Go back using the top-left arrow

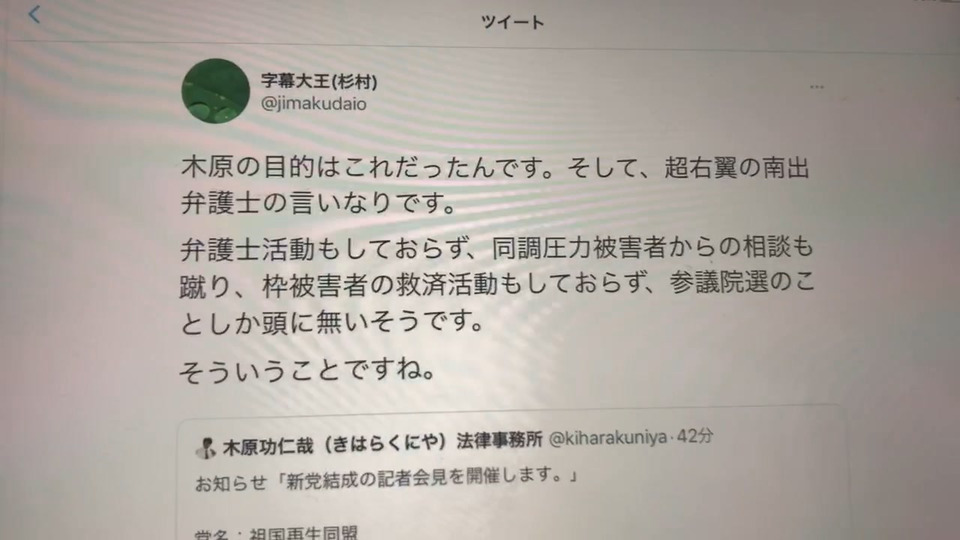point(34,15)
